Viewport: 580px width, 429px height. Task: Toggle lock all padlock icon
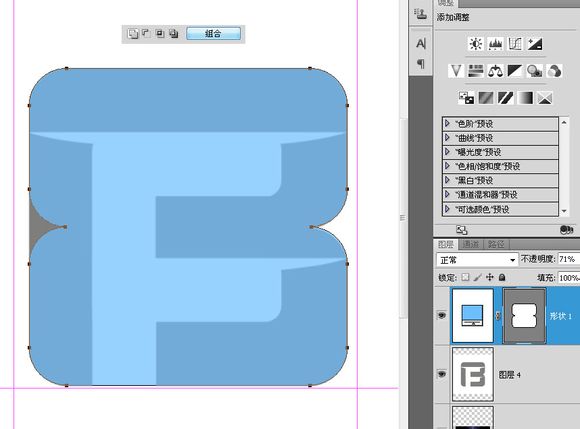(x=502, y=277)
